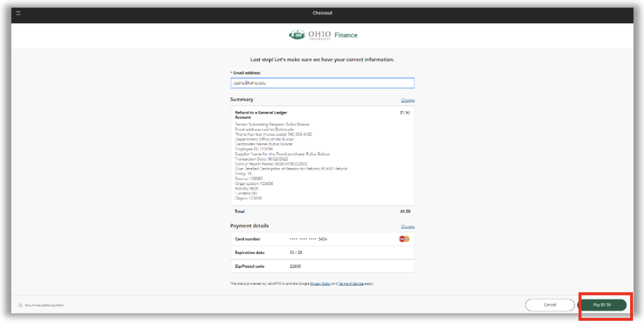Image resolution: width=644 pixels, height=326 pixels.
Task: Open the hamburger menu in the header
Action: pos(18,13)
